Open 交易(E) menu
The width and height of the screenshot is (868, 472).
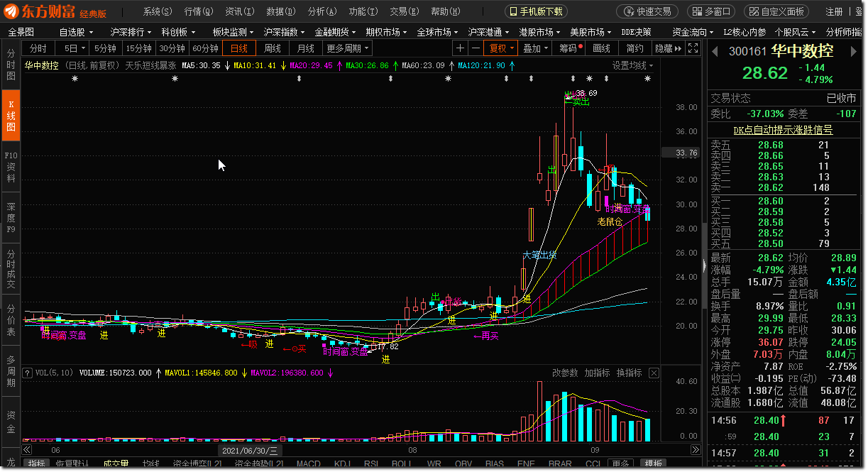pos(405,11)
